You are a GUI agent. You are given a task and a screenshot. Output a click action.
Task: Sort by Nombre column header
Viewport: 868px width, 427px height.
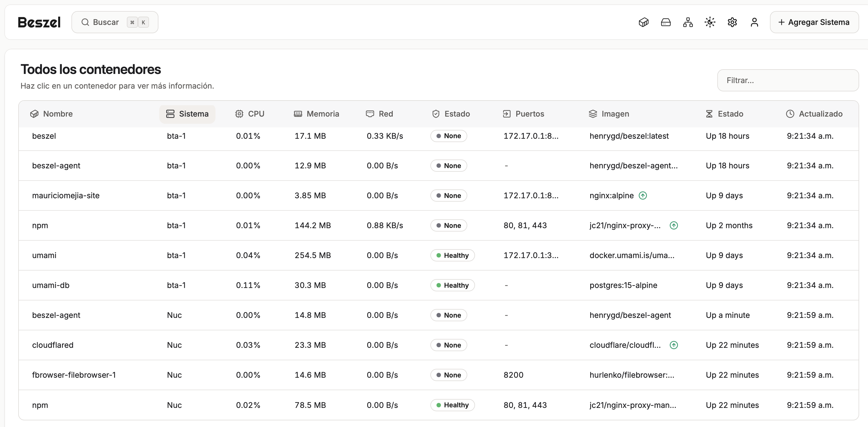coord(52,114)
